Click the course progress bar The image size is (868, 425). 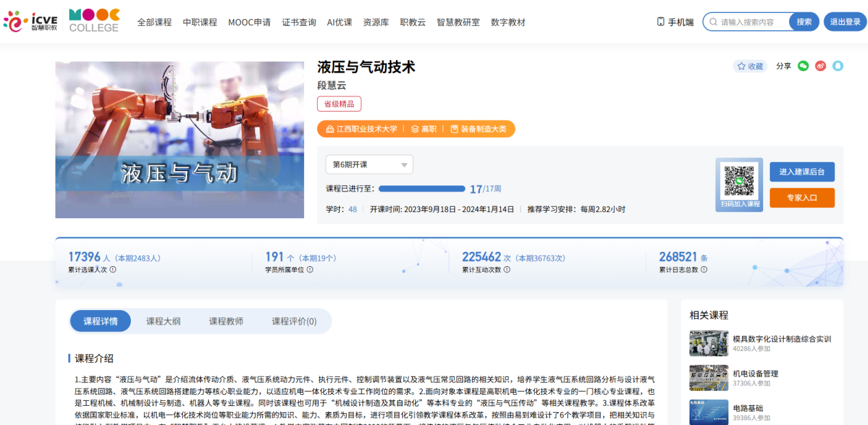click(x=421, y=189)
